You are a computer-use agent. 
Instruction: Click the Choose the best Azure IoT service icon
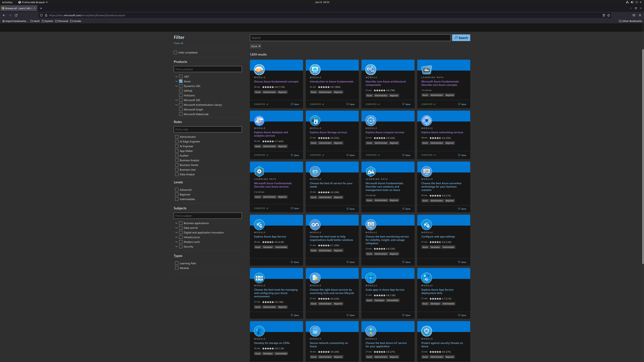tap(371, 331)
